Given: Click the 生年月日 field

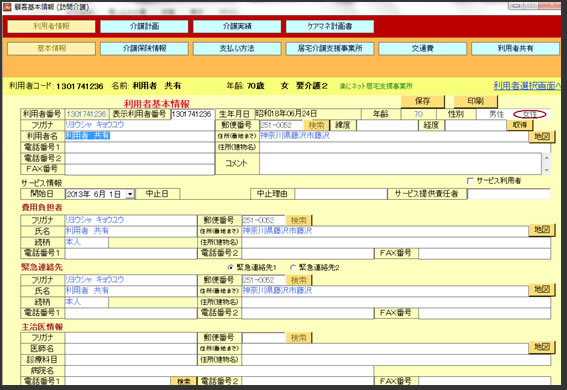Looking at the screenshot, I should [308, 114].
